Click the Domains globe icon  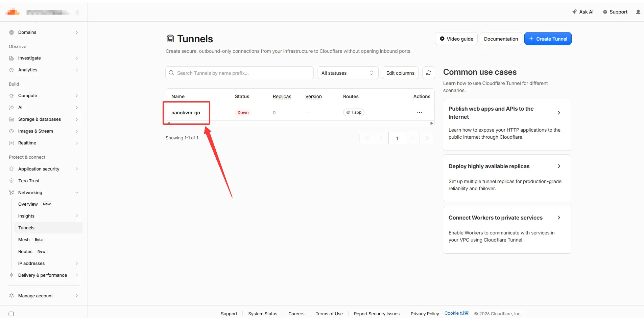point(11,32)
